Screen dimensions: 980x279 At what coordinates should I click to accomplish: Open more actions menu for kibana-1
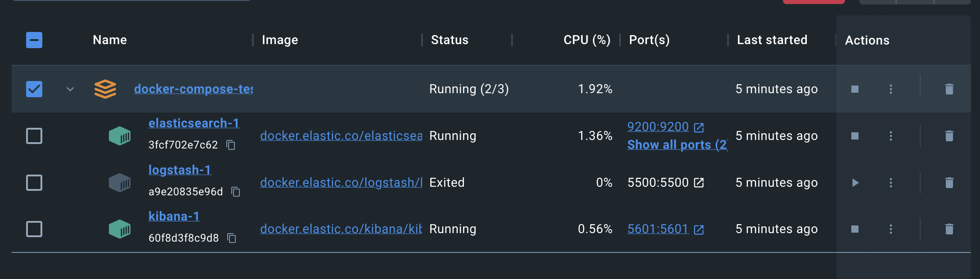(890, 229)
